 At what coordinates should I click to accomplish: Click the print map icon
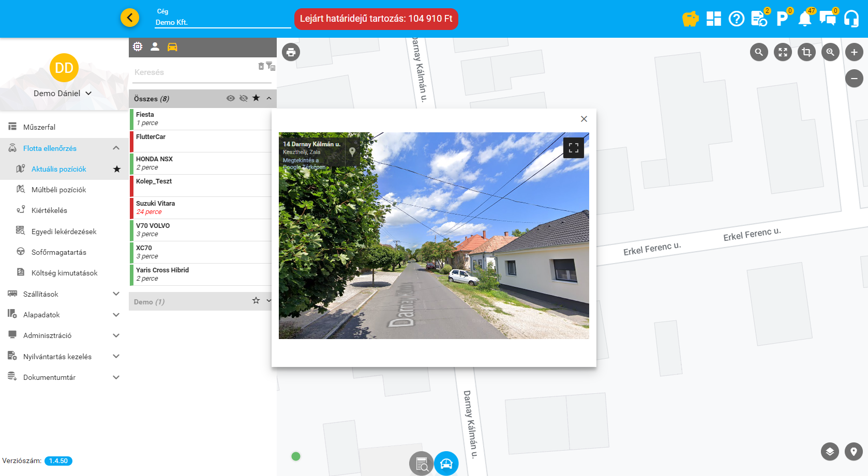(x=291, y=52)
